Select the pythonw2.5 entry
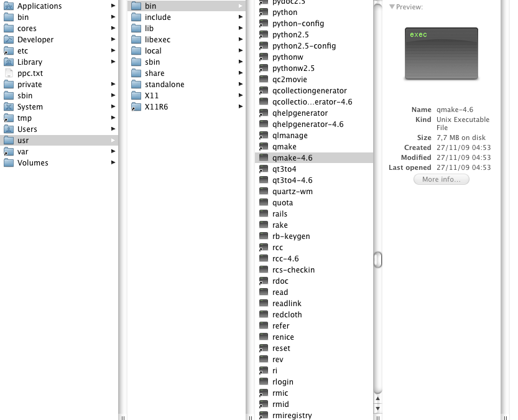 tap(294, 68)
